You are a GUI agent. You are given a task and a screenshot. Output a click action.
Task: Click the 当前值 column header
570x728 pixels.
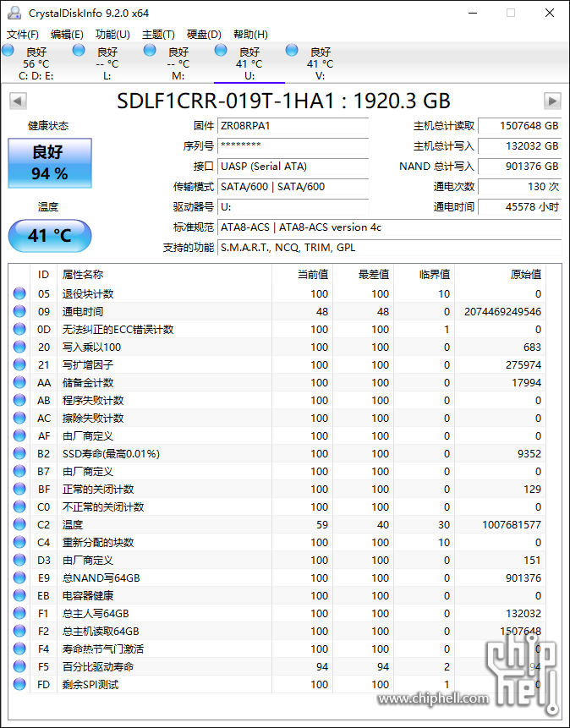(x=302, y=275)
